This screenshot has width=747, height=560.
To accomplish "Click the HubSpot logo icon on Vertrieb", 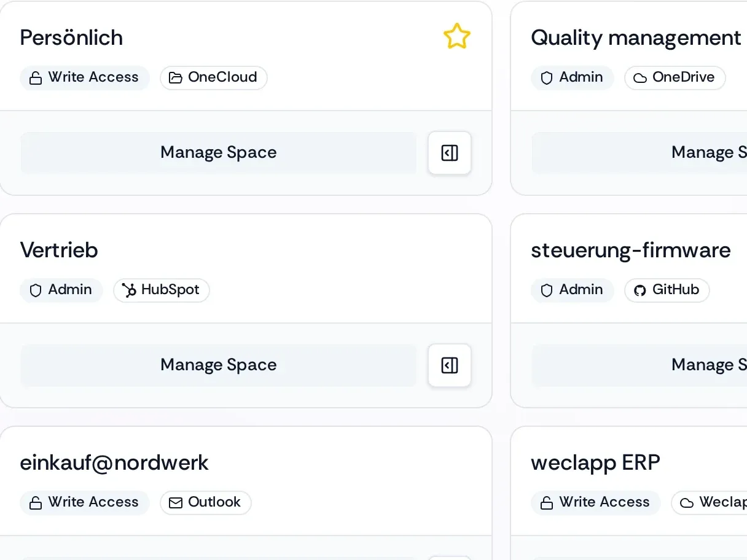I will point(129,290).
